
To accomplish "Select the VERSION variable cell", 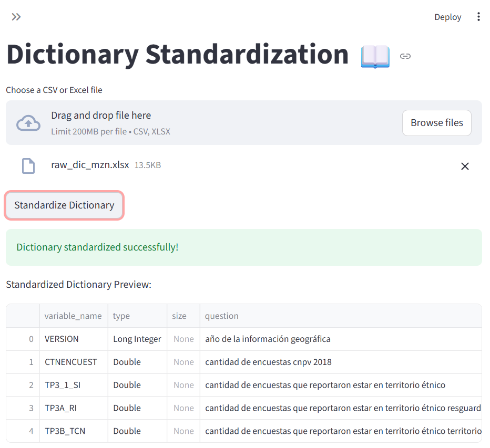I will pos(62,339).
